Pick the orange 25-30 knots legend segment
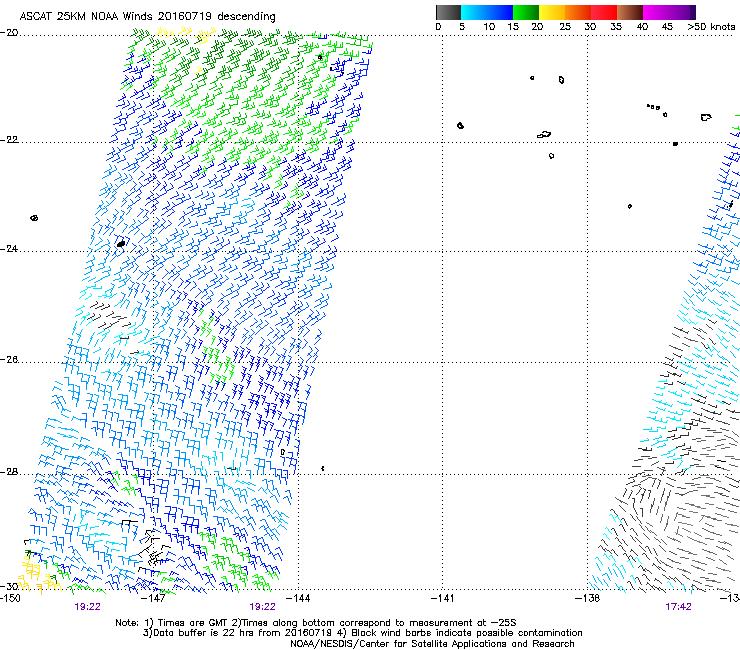Screen dimensions: 740x650 578,12
